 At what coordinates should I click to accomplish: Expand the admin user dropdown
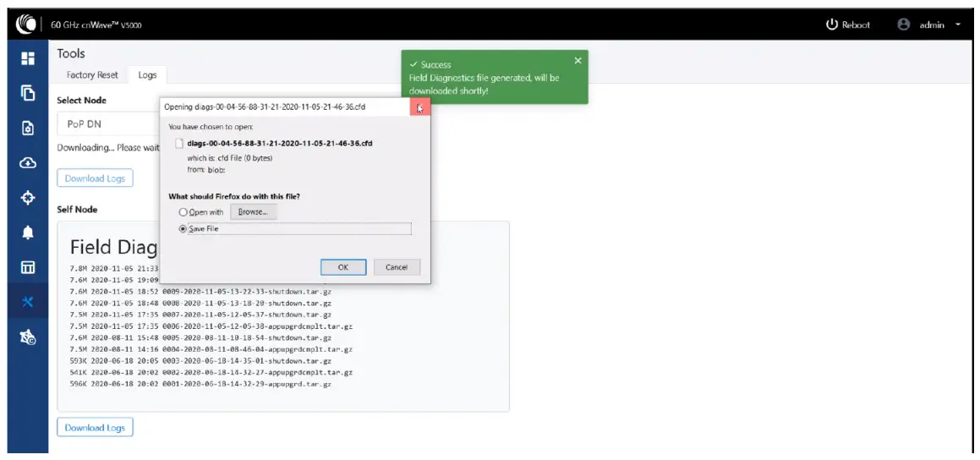coord(928,25)
